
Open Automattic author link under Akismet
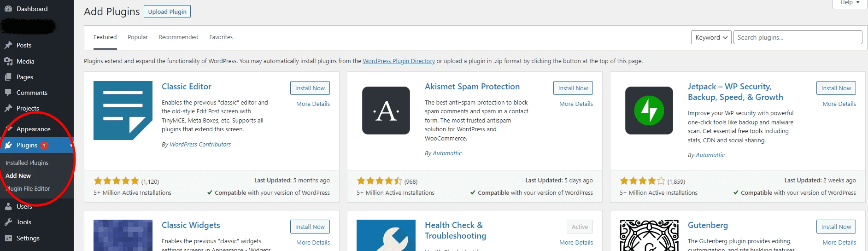pos(447,153)
